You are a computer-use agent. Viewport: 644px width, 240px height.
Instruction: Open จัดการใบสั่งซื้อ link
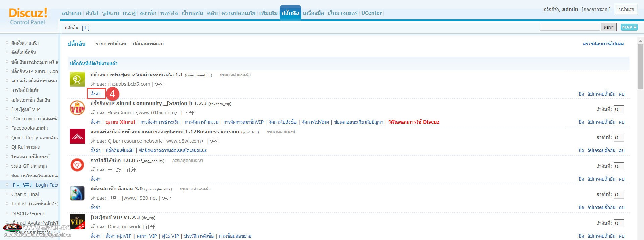click(x=283, y=122)
